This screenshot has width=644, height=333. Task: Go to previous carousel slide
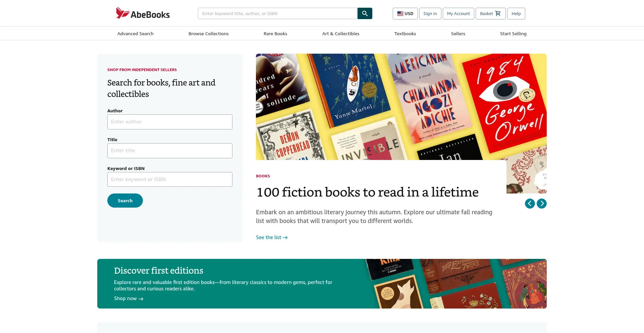(530, 204)
